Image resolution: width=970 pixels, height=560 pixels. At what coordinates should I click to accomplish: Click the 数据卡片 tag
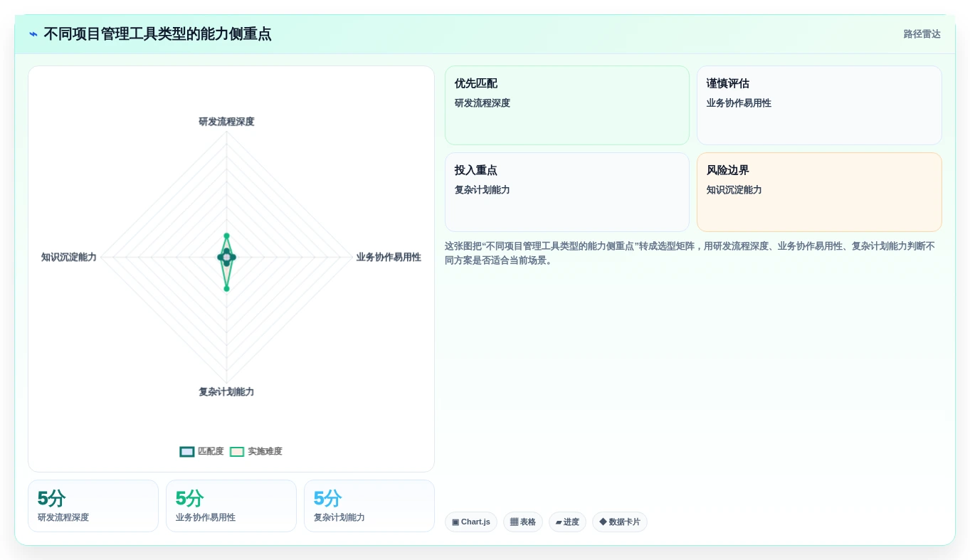[x=620, y=522]
